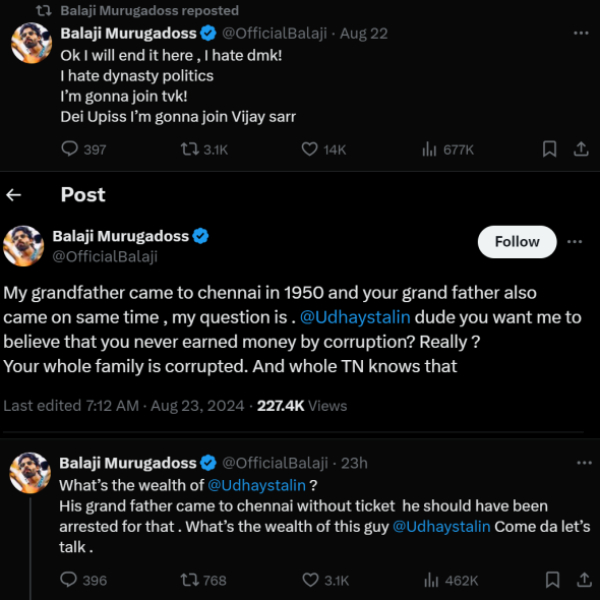The height and width of the screenshot is (600, 600).
Task: Share the top tweet
Action: pos(580,149)
